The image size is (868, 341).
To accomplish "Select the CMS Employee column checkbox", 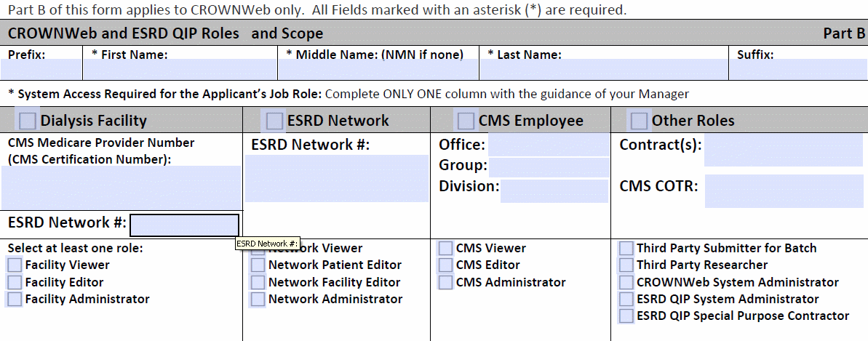I will [x=466, y=120].
